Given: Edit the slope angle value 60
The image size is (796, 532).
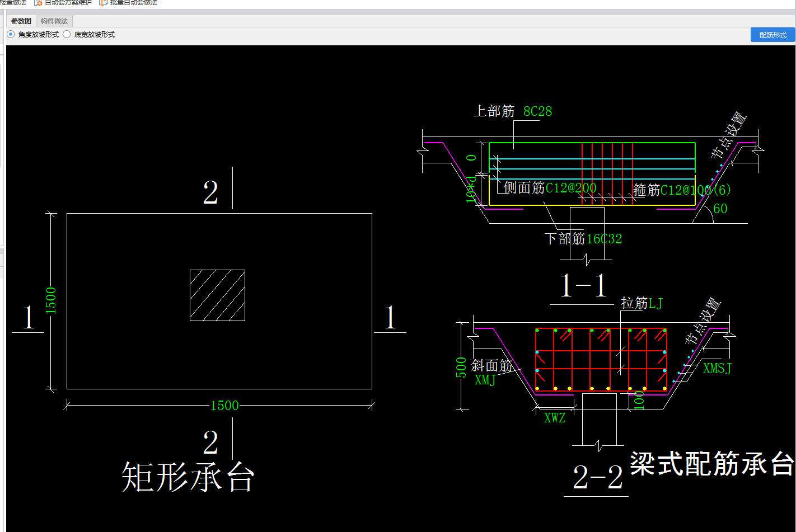Looking at the screenshot, I should [720, 209].
